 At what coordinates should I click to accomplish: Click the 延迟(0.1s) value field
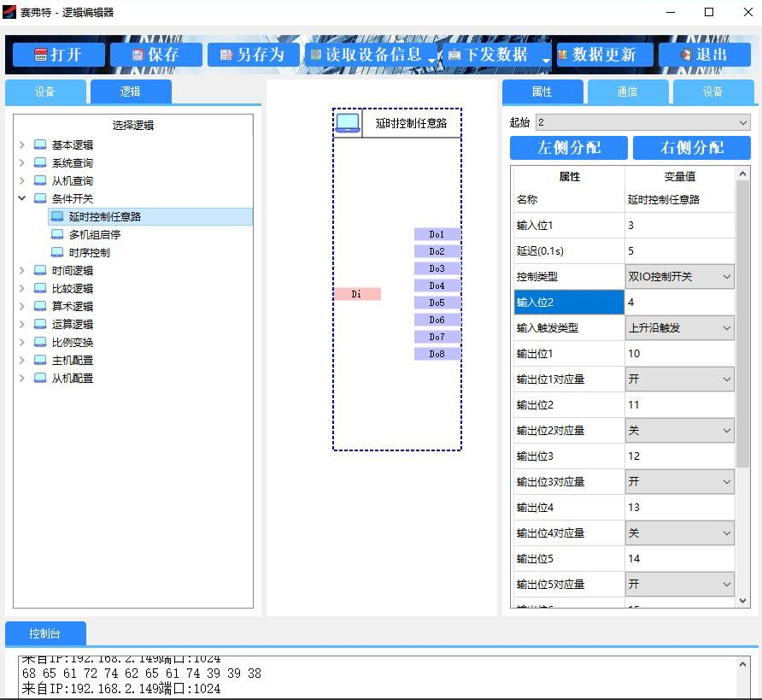click(x=679, y=251)
